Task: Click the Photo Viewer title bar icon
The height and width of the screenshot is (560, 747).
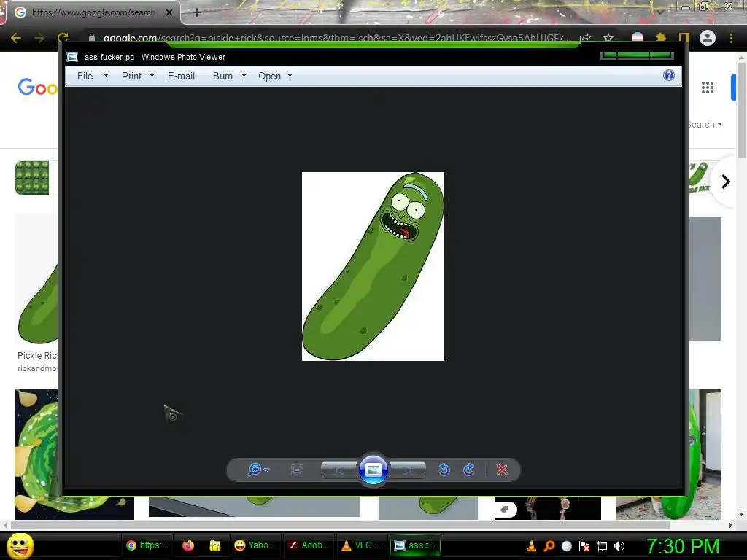Action: (72, 57)
